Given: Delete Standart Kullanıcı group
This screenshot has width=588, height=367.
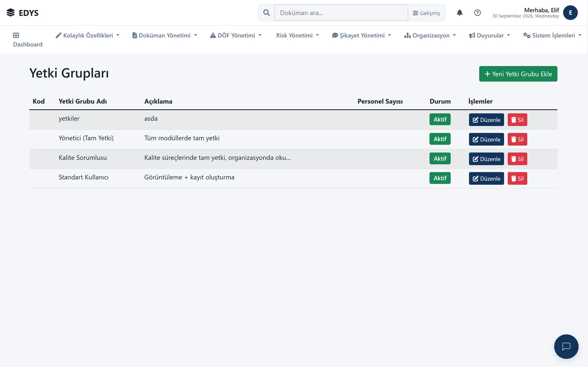Looking at the screenshot, I should (517, 178).
